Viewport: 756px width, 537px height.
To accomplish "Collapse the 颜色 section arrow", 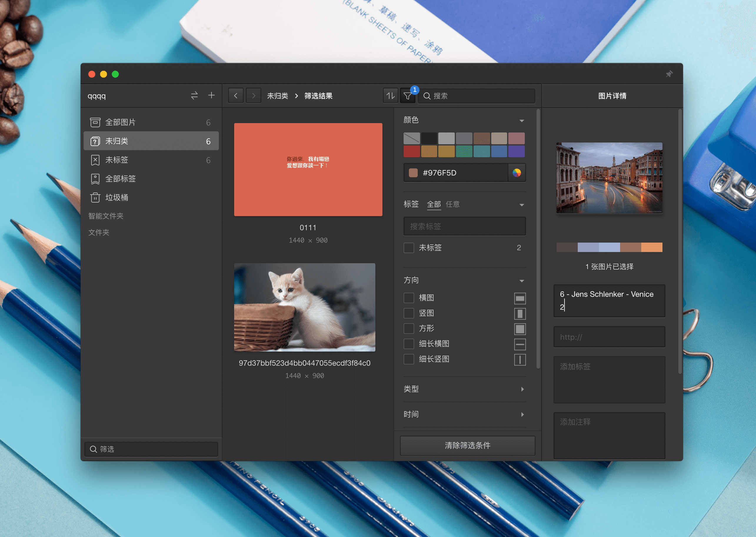I will [x=522, y=121].
